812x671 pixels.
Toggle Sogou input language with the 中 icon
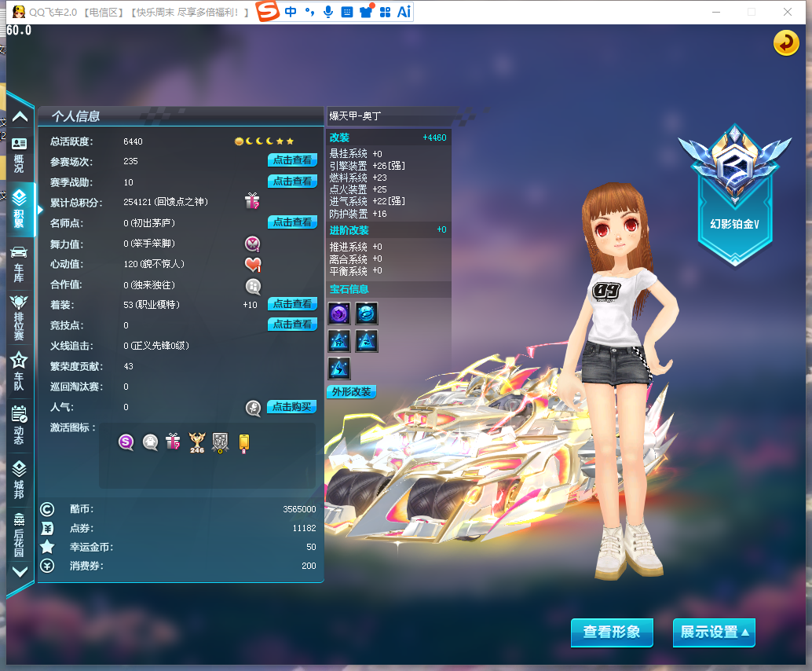291,12
